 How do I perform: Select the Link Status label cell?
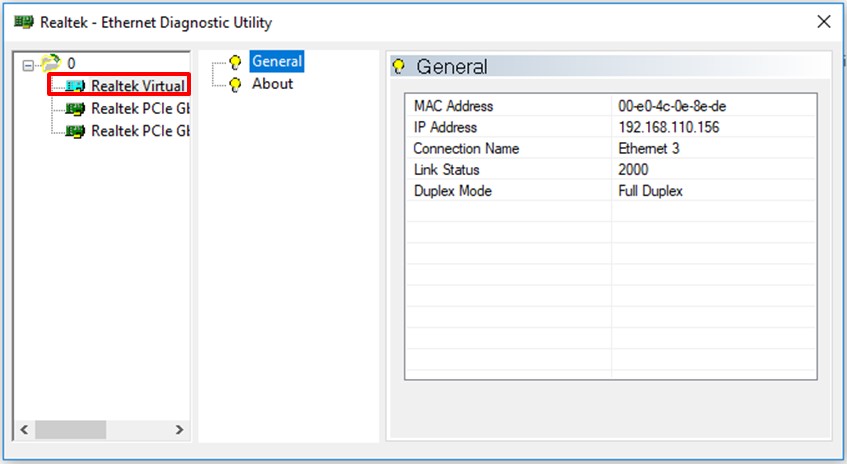(509, 169)
